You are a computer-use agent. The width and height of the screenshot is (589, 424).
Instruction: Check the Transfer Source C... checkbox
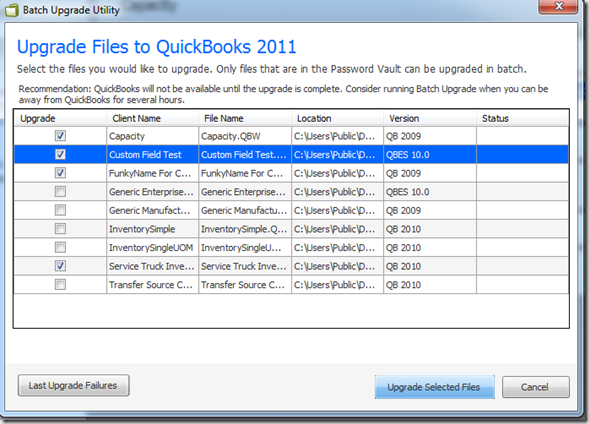coord(60,284)
